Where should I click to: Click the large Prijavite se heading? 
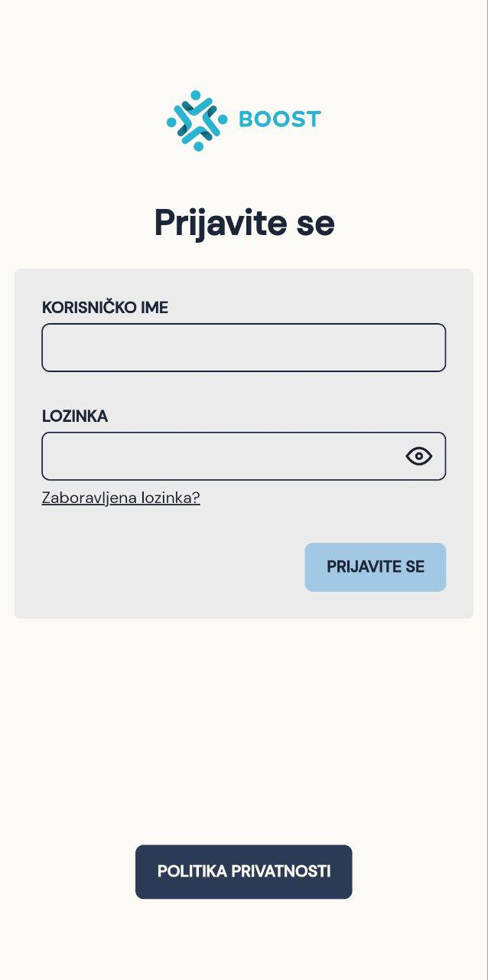click(244, 223)
